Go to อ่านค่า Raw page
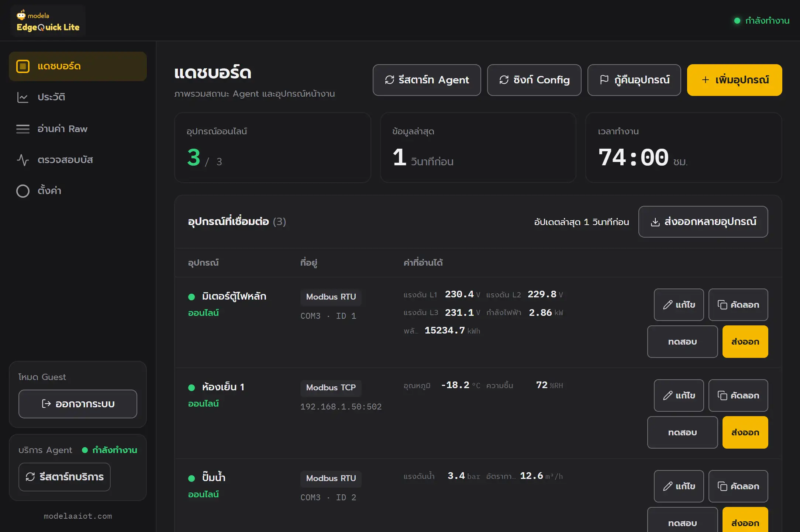 coord(78,129)
